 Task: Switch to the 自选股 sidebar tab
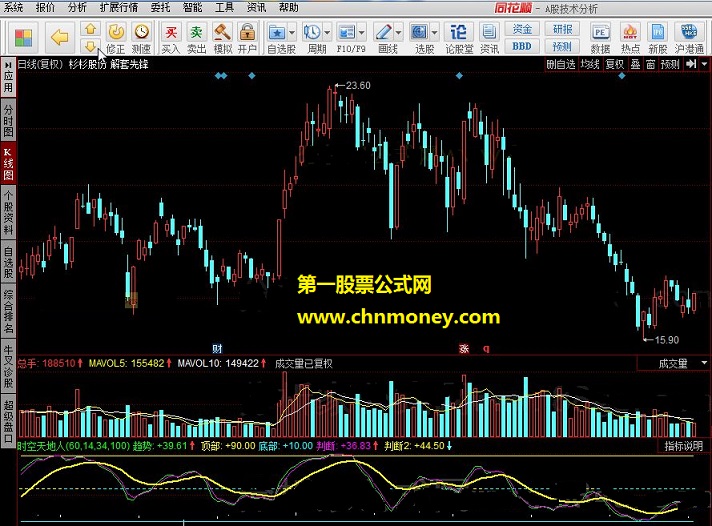point(8,262)
